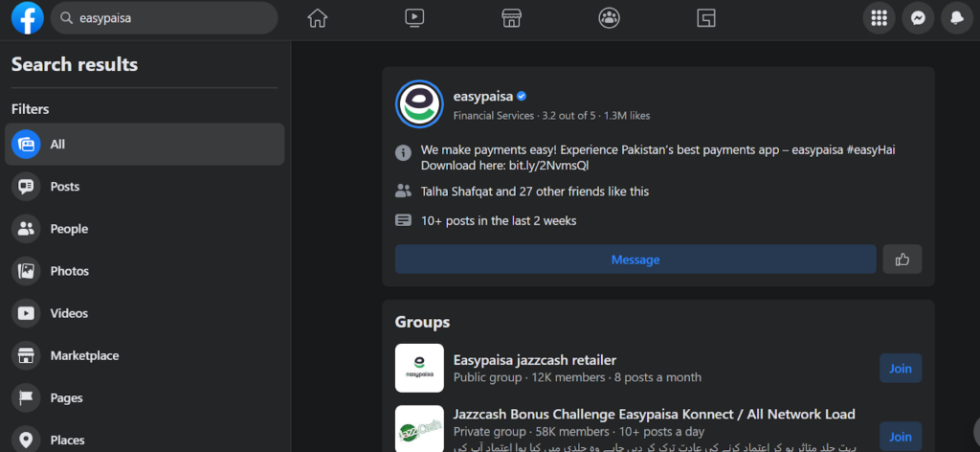The height and width of the screenshot is (452, 980).
Task: Click the Groups section heading
Action: [422, 323]
